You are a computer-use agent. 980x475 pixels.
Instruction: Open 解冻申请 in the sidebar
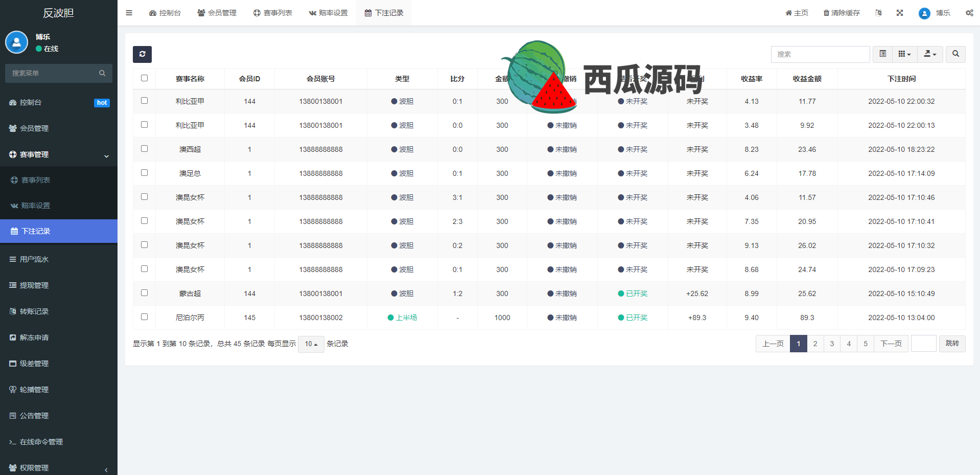tap(59, 337)
